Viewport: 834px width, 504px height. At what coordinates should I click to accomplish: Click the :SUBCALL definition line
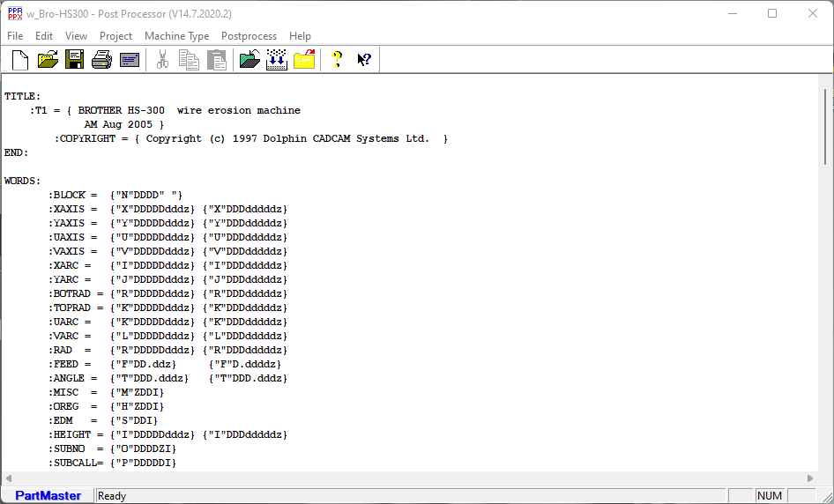(x=112, y=463)
